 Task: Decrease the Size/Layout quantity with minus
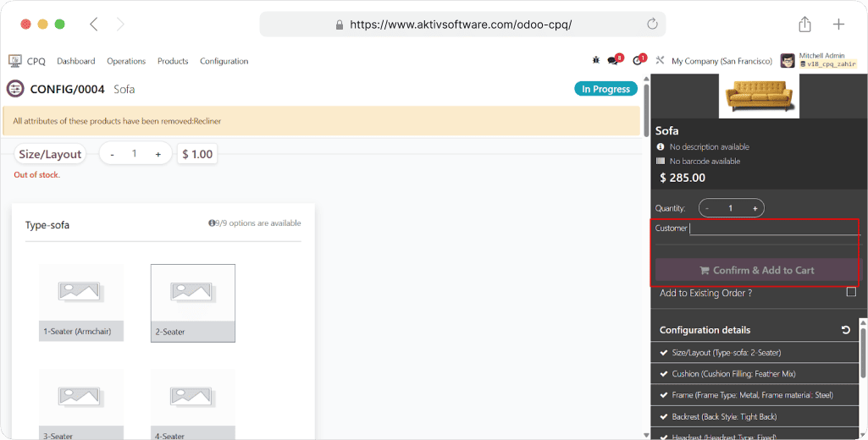pos(112,154)
